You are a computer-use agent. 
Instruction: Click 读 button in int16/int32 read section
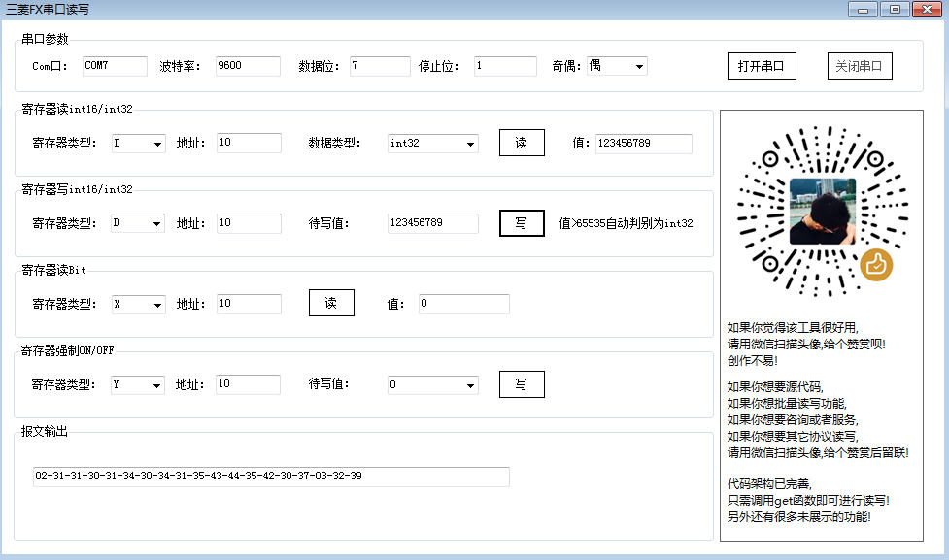tap(522, 143)
